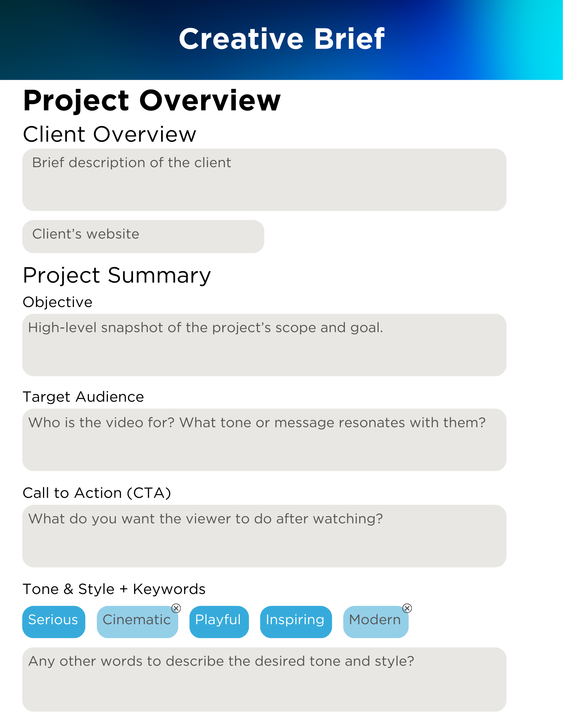Focus the Brief description of the client field
Screen dimensions: 563x728
[x=264, y=180]
